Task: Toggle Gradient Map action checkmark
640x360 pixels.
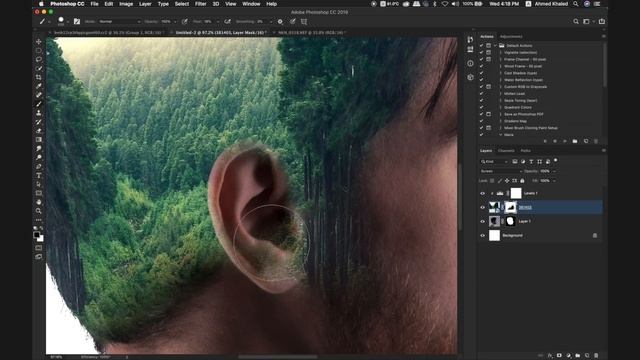Action: [x=481, y=121]
